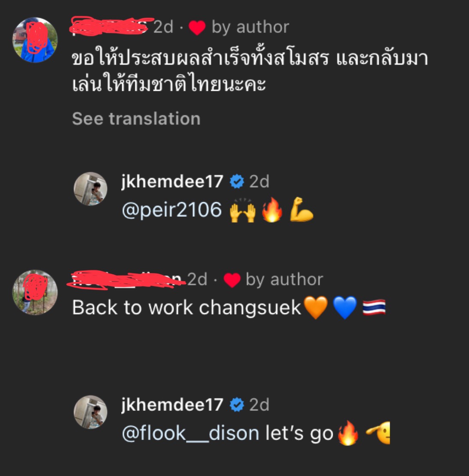Click the orange heart emoji after changsuek
Viewport: 469px width, 476px height.
316,308
